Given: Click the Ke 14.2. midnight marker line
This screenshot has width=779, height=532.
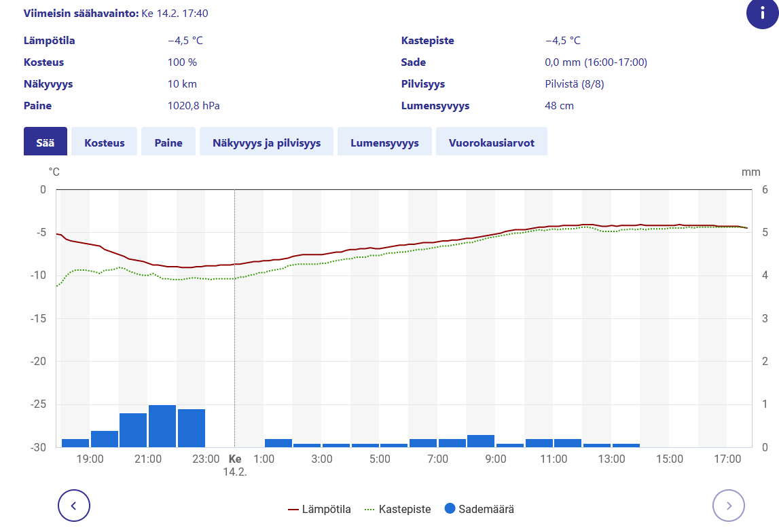Looking at the screenshot, I should [x=234, y=318].
